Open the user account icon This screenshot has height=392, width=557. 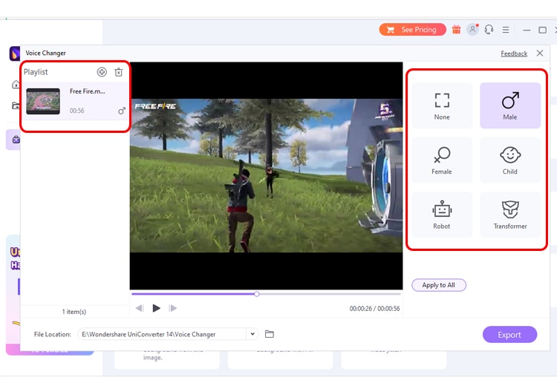tap(472, 30)
